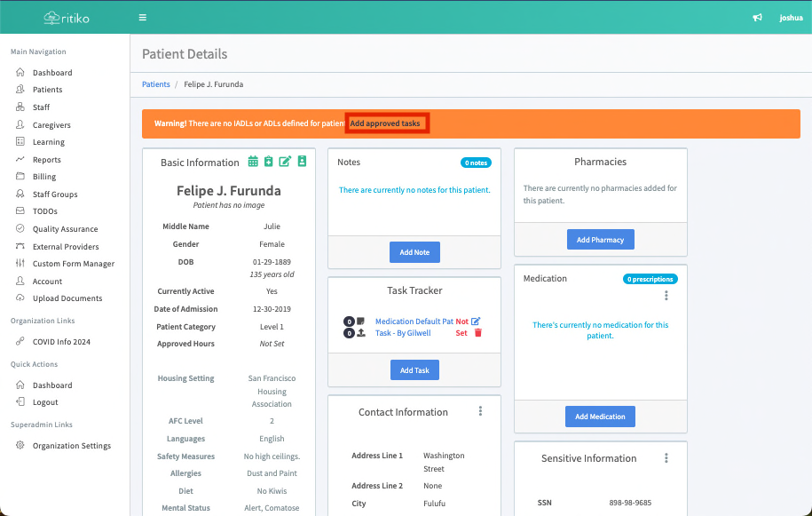Toggle the sidebar with hamburger menu
812x516 pixels.
143,18
